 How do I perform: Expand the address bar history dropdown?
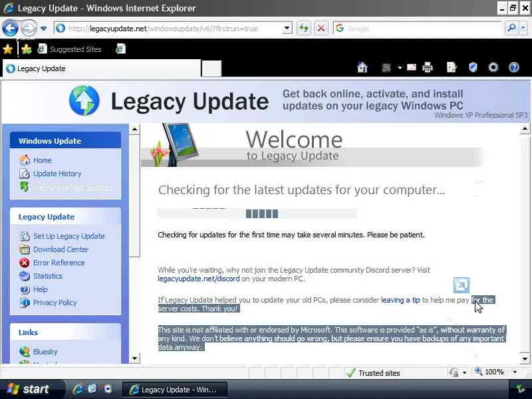coord(287,29)
